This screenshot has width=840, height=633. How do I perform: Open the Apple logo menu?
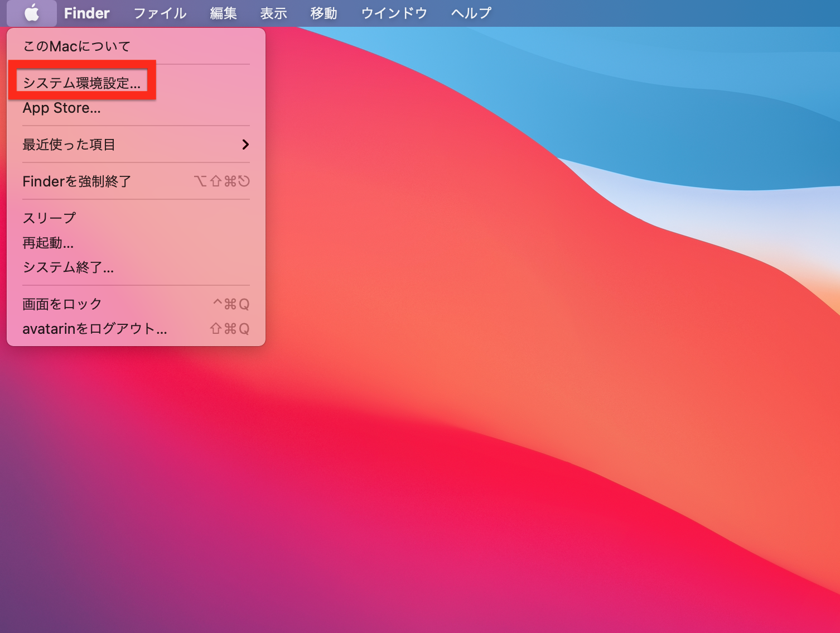(32, 13)
